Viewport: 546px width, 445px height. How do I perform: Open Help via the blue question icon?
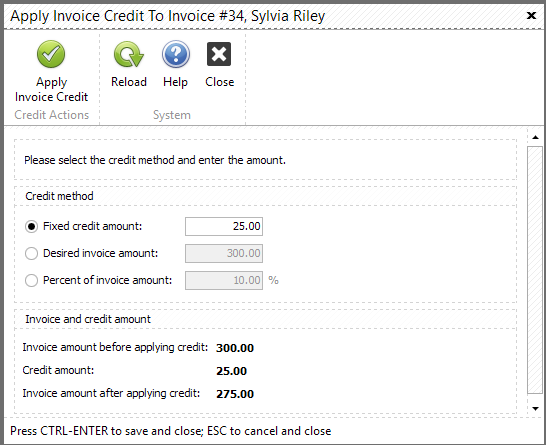(176, 54)
